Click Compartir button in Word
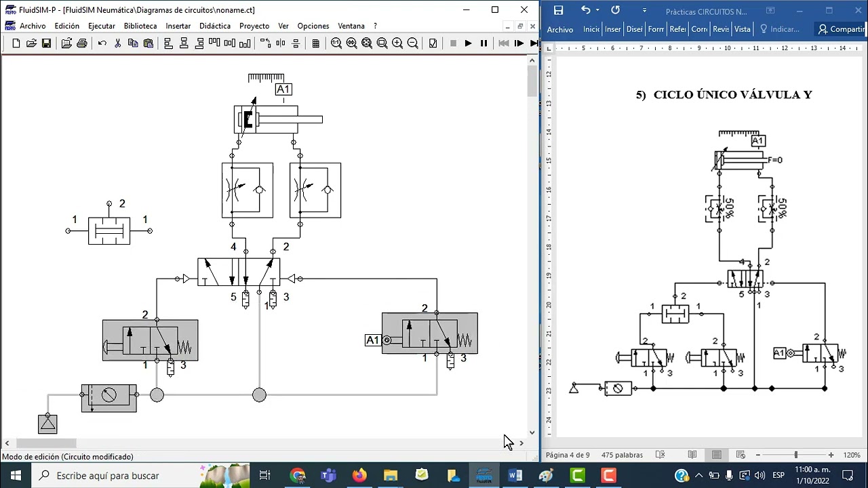The height and width of the screenshot is (488, 868). click(841, 29)
